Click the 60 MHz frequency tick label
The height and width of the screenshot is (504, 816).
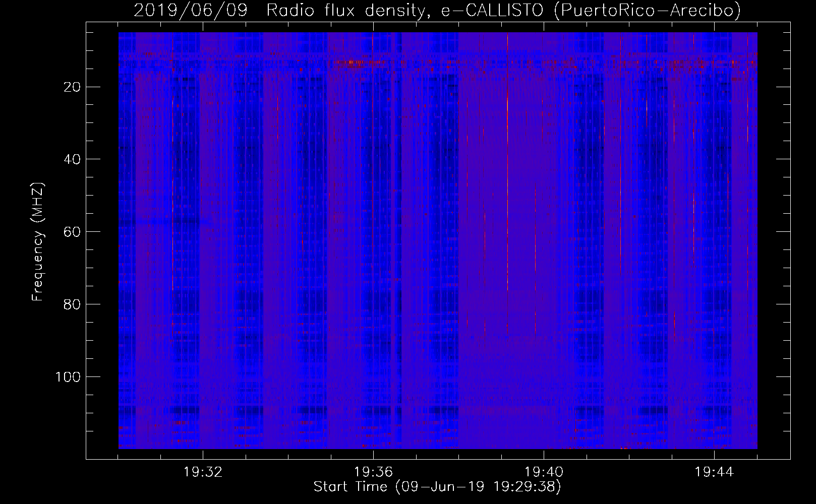(73, 232)
